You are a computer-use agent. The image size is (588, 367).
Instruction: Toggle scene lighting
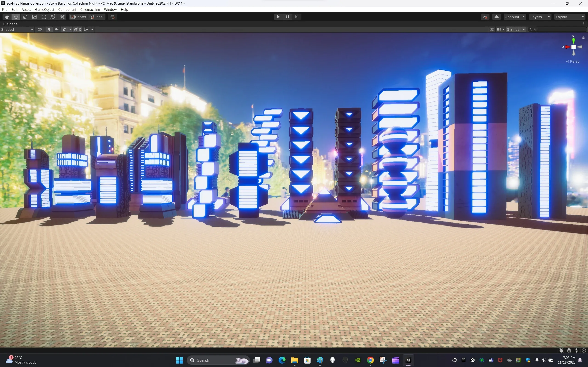click(x=49, y=29)
